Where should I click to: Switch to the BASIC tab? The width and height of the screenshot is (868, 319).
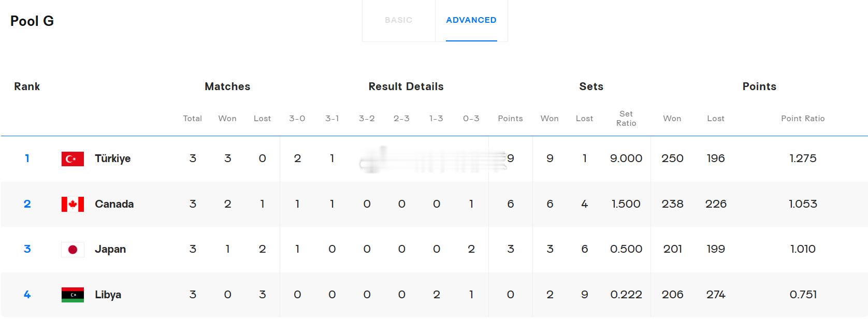tap(398, 20)
